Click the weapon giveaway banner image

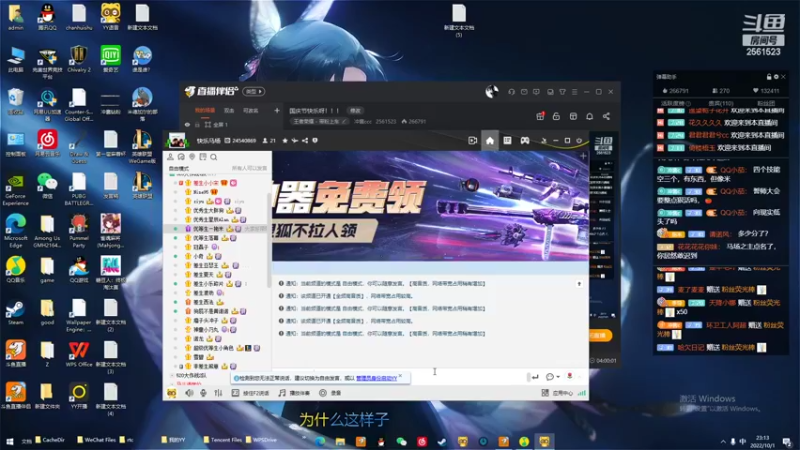430,206
